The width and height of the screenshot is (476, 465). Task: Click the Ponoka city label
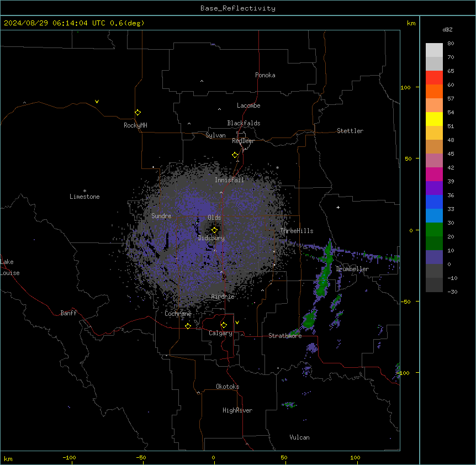(265, 75)
